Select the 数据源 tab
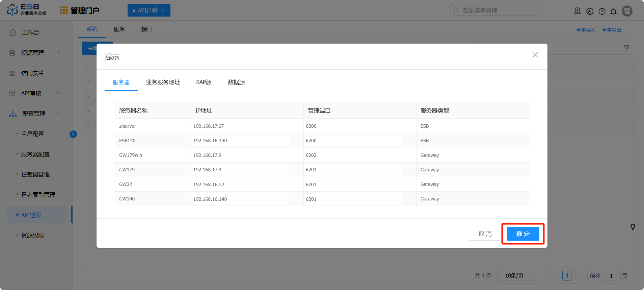This screenshot has width=644, height=290. (236, 82)
